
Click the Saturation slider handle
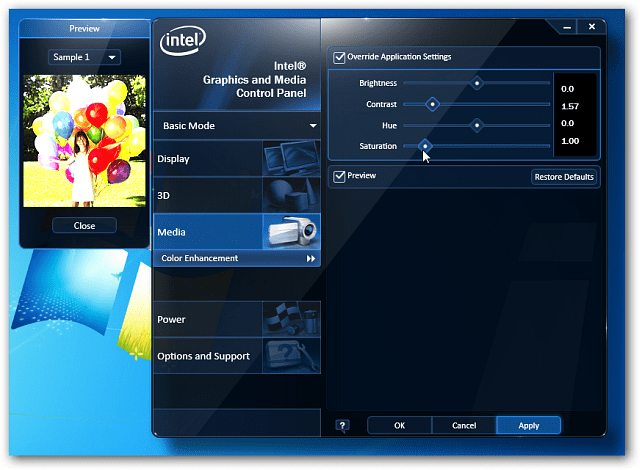pos(425,146)
